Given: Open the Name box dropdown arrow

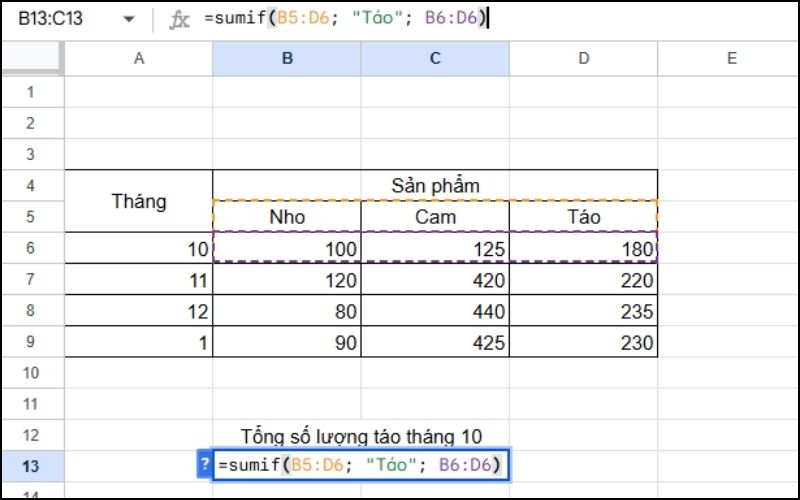Looking at the screenshot, I should click(x=129, y=19).
